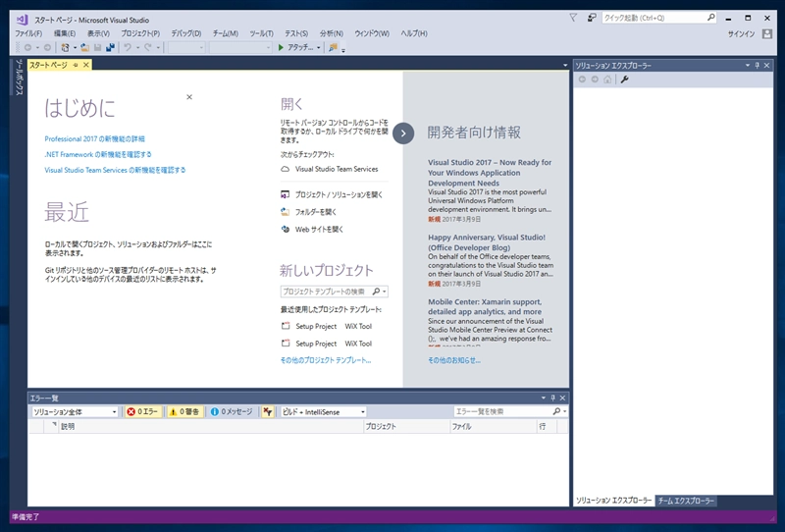This screenshot has height=532, width=785.
Task: Click the send feedback icon
Action: click(x=592, y=18)
